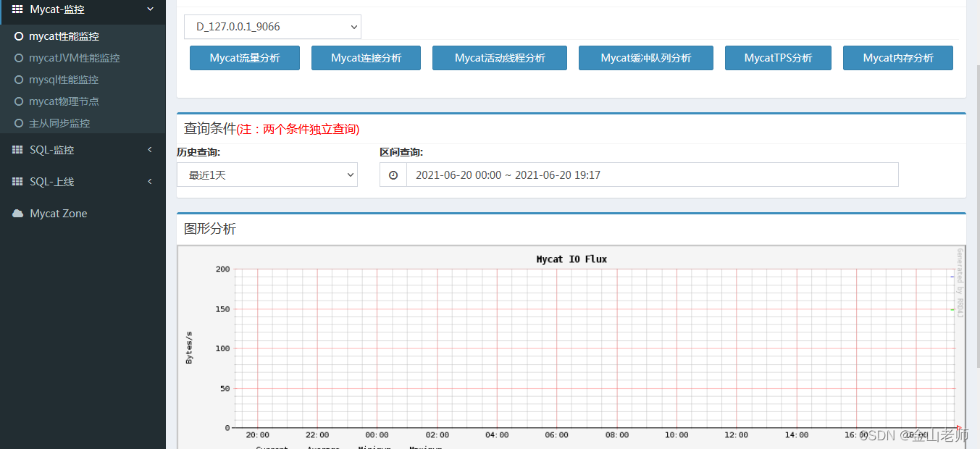Expand the SQL-上线 menu chevron
The image size is (980, 449).
pos(150,182)
